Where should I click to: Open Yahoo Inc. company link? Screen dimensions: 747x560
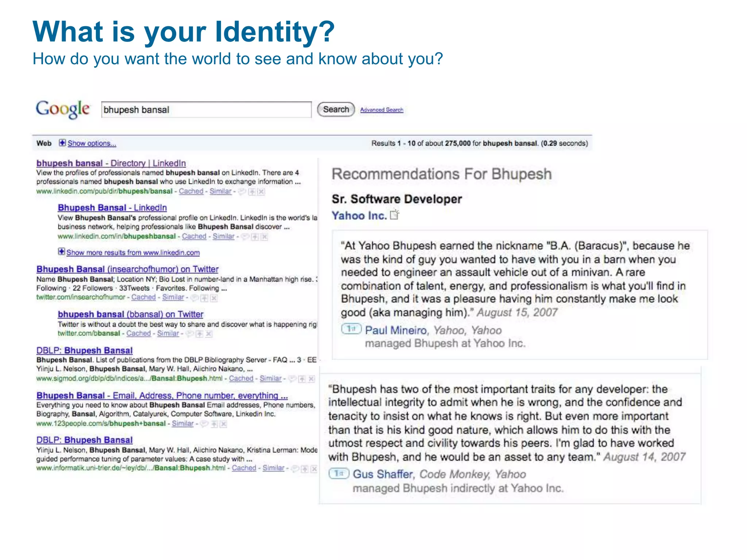click(x=359, y=216)
